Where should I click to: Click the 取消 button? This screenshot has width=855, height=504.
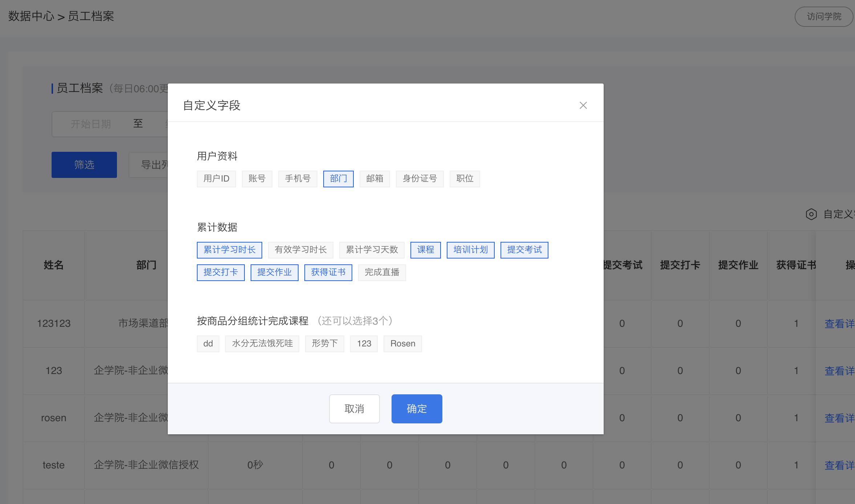tap(354, 409)
